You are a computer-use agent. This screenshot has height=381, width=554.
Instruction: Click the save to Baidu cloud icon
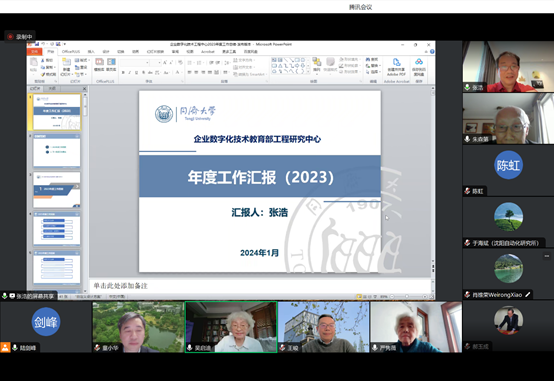coord(419,67)
